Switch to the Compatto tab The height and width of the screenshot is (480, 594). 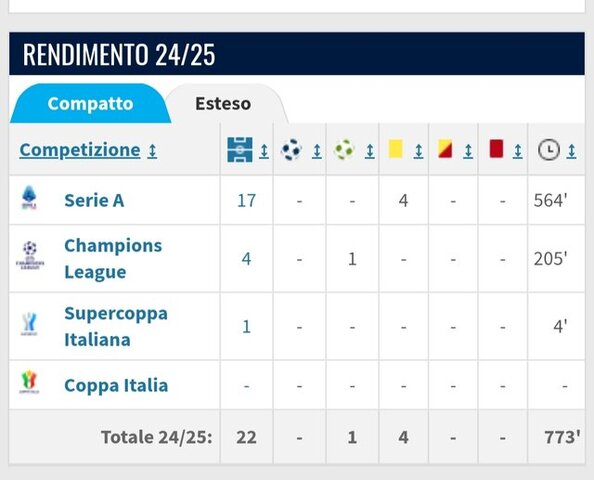coord(90,103)
